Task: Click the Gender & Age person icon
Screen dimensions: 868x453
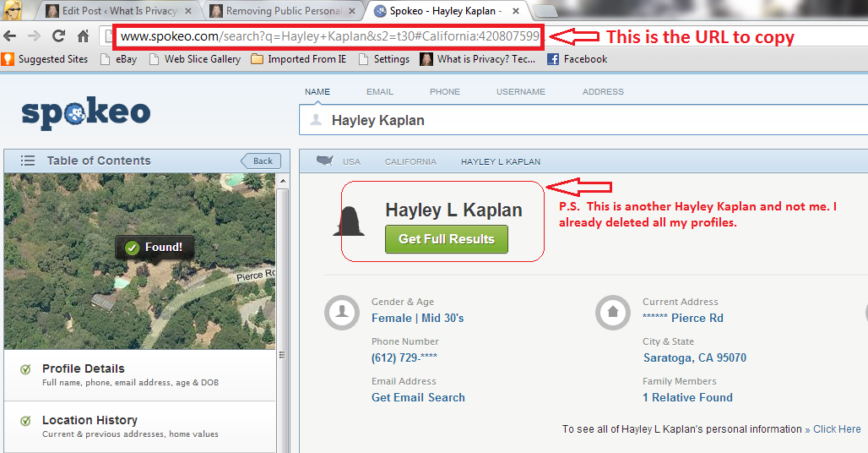Action: (x=342, y=313)
